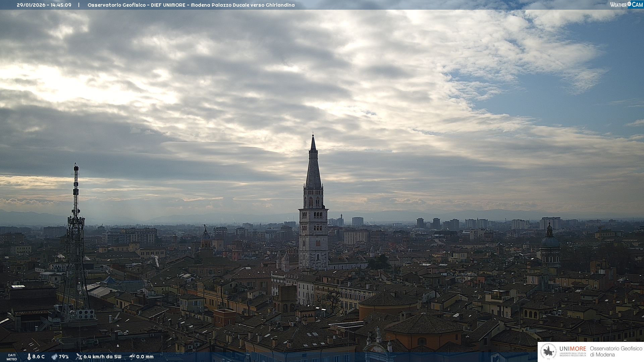Click the humidity water drops icon
This screenshot has height=362, width=644.
coord(54,357)
